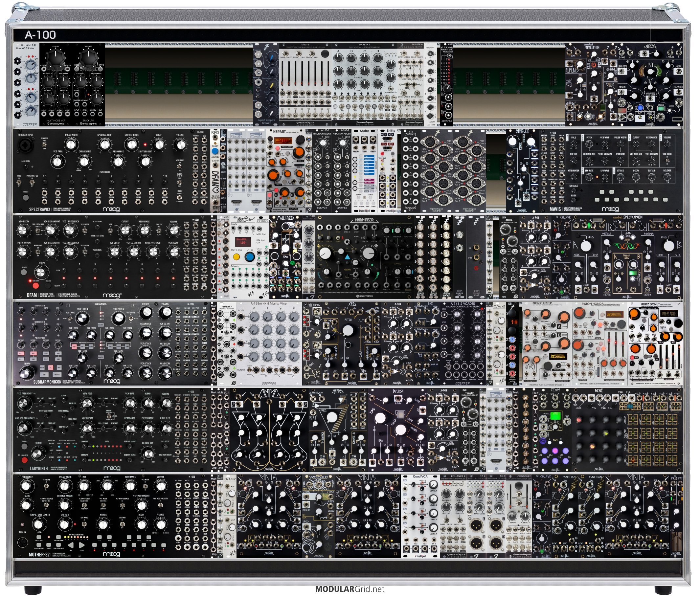700x596 pixels.
Task: Click the Spectravox CARRIER MIX knob
Action: (84, 162)
